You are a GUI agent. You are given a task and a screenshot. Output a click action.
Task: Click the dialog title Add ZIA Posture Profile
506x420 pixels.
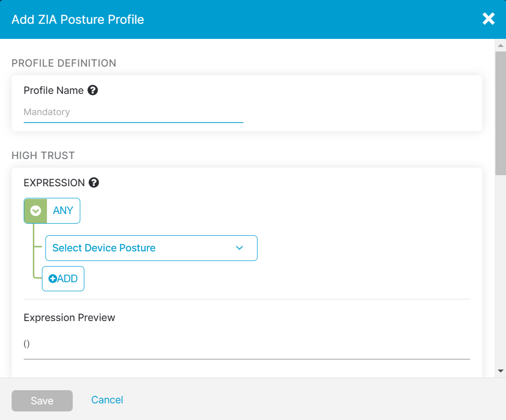tap(78, 20)
